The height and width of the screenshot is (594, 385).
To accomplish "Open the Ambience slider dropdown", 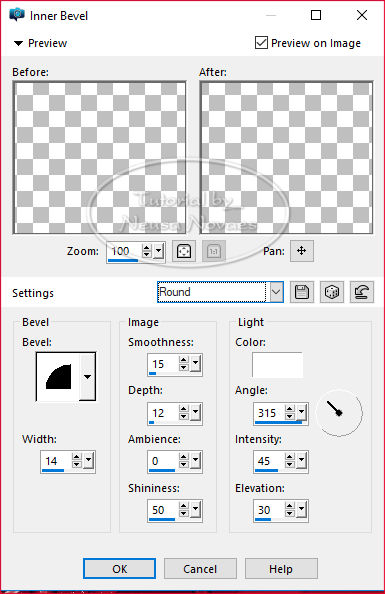I will click(195, 461).
